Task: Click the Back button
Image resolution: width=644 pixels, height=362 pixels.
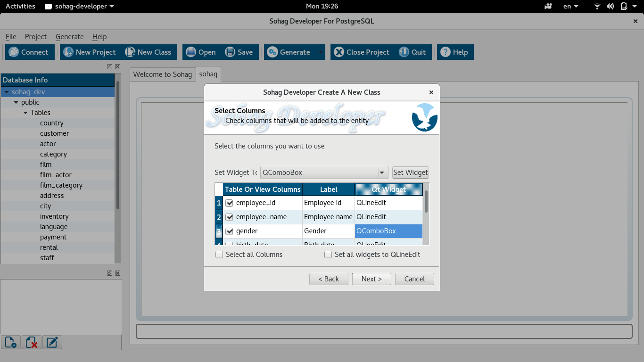Action: (x=329, y=279)
